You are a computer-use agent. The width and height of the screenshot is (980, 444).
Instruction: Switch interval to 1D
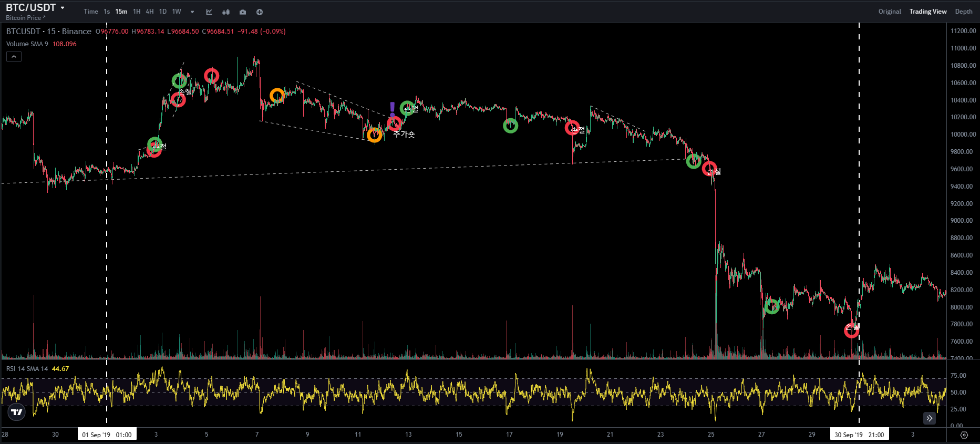pos(163,12)
